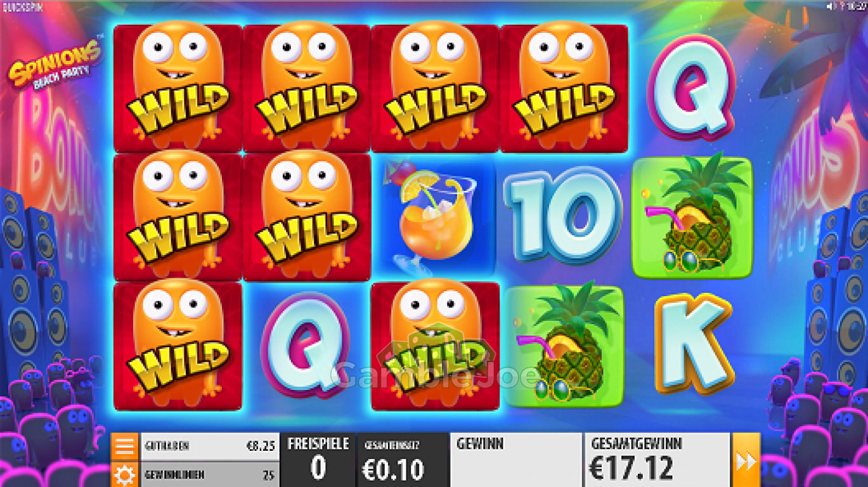Open the gear settings icon

coord(124,474)
